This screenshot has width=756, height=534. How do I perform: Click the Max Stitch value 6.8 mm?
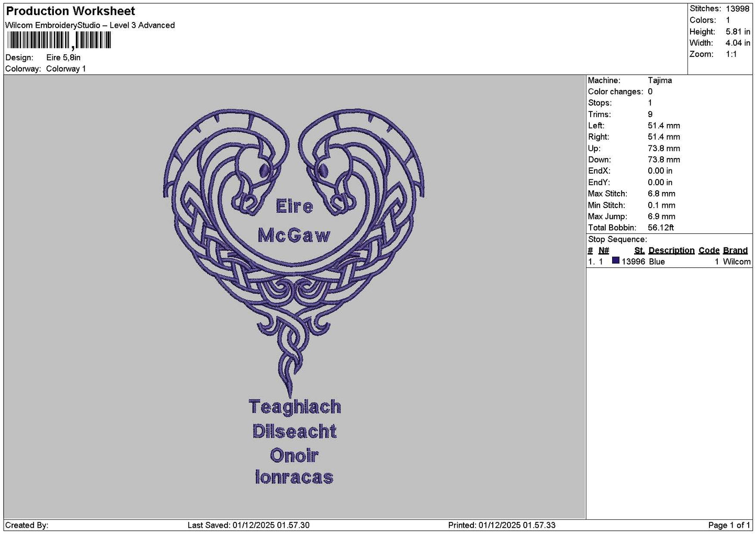pos(661,194)
